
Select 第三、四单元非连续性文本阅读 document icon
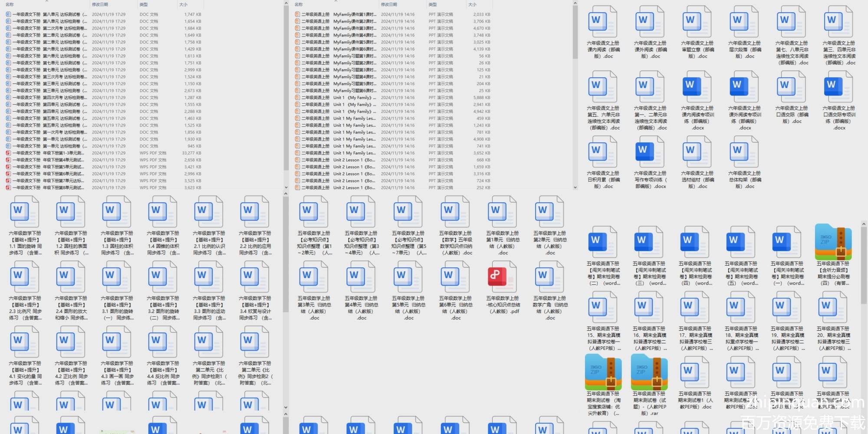(x=838, y=22)
